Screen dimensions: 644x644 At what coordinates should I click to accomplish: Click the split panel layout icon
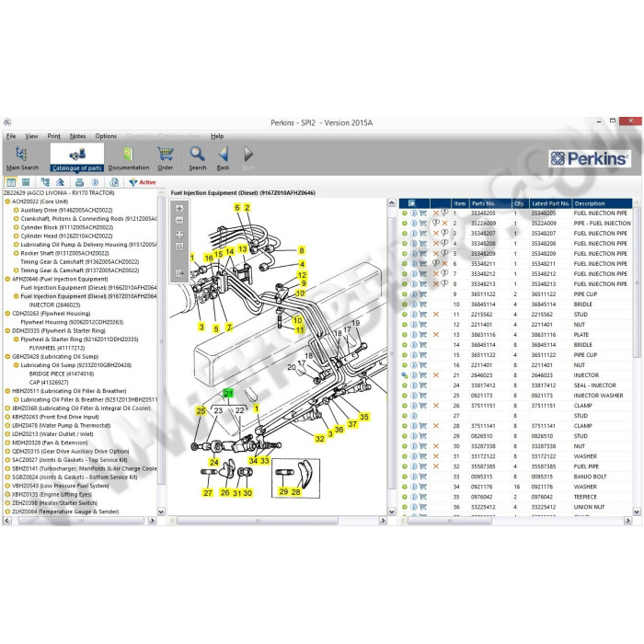click(11, 182)
